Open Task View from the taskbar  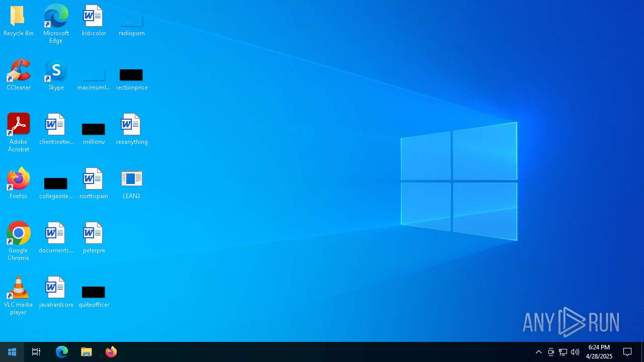pyautogui.click(x=36, y=352)
